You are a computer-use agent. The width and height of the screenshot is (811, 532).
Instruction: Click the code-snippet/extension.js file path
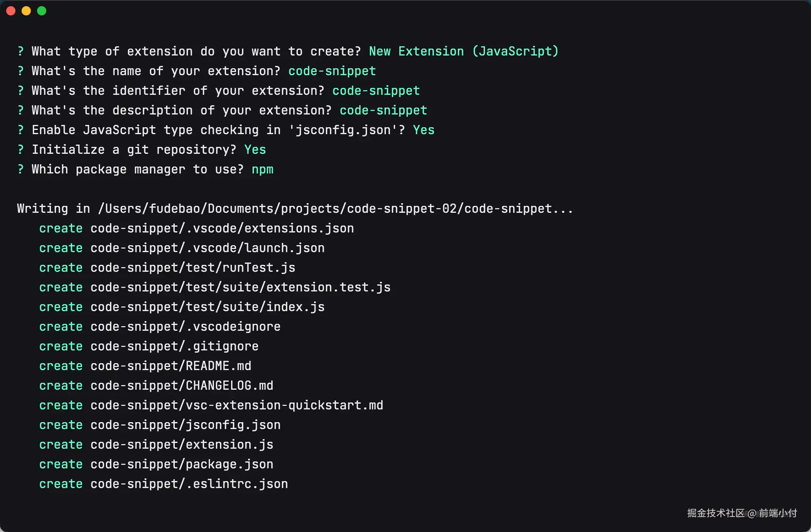(x=182, y=444)
